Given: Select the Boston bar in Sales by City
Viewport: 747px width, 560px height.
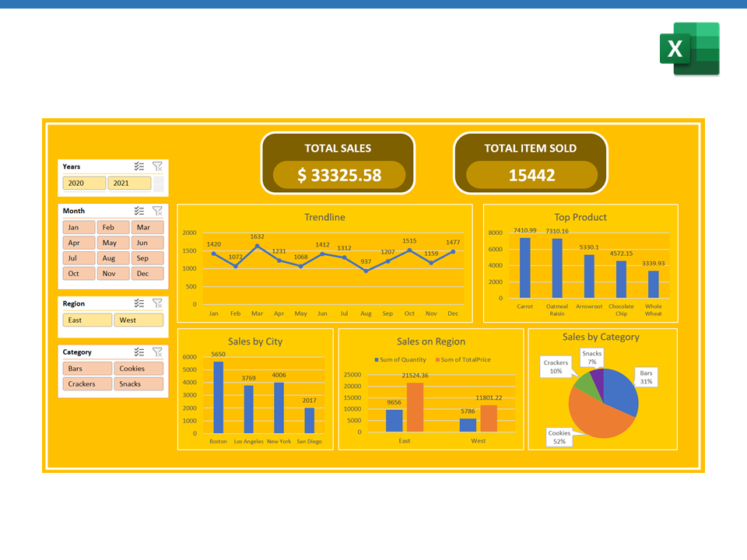Looking at the screenshot, I should (219, 397).
